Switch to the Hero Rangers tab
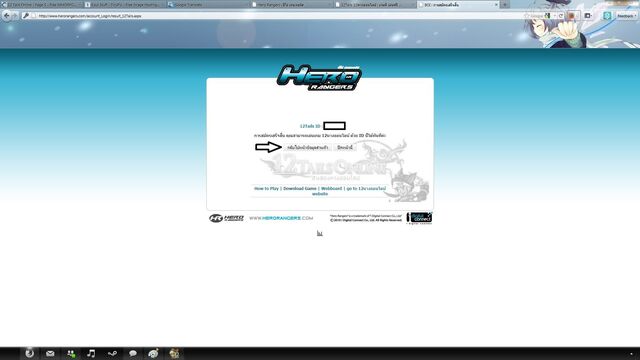Image resolution: width=640 pixels, height=360 pixels. 291,5
